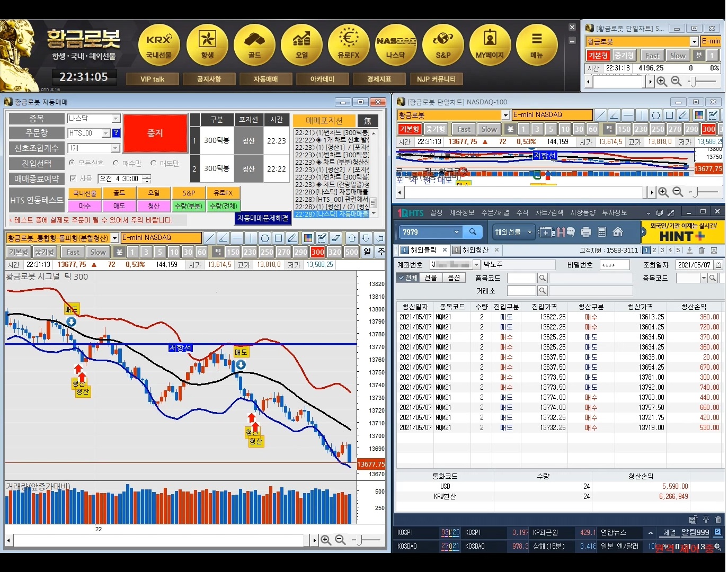This screenshot has height=572, width=728.
Task: Click the printer icon in the 1Q HTS toolbar
Action: click(585, 232)
